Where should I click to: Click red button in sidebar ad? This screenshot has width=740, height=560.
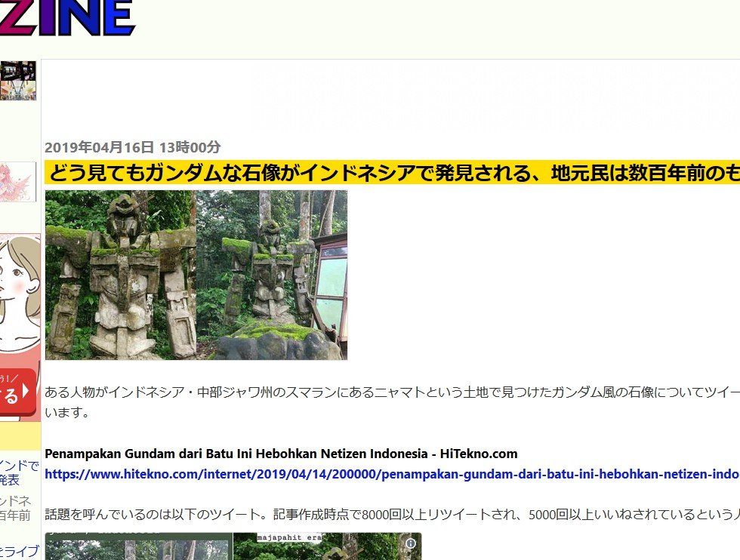pos(17,392)
